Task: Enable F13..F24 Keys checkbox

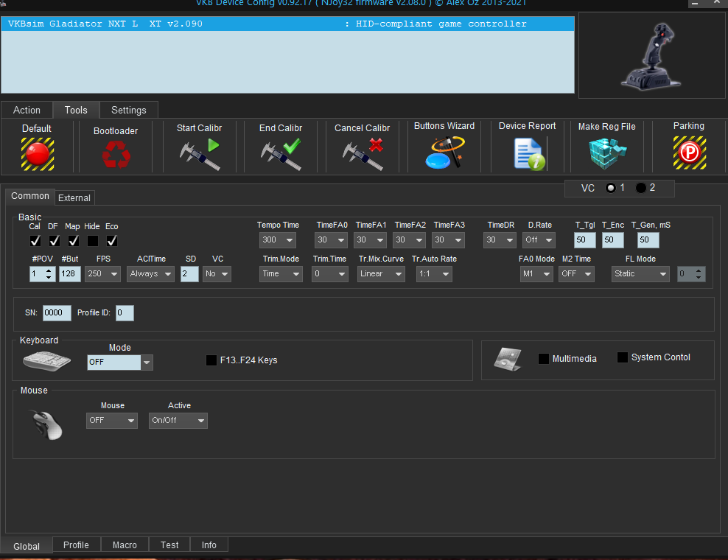Action: tap(211, 360)
